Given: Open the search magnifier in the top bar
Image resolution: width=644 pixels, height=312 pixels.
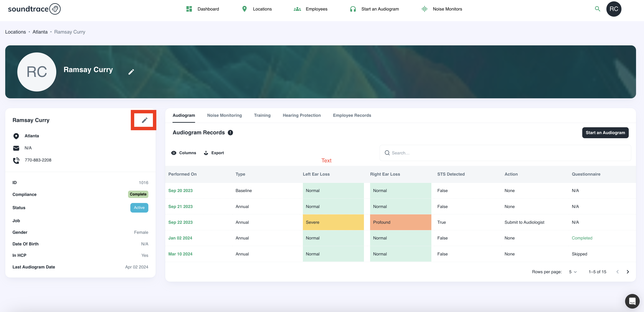Looking at the screenshot, I should pyautogui.click(x=597, y=9).
